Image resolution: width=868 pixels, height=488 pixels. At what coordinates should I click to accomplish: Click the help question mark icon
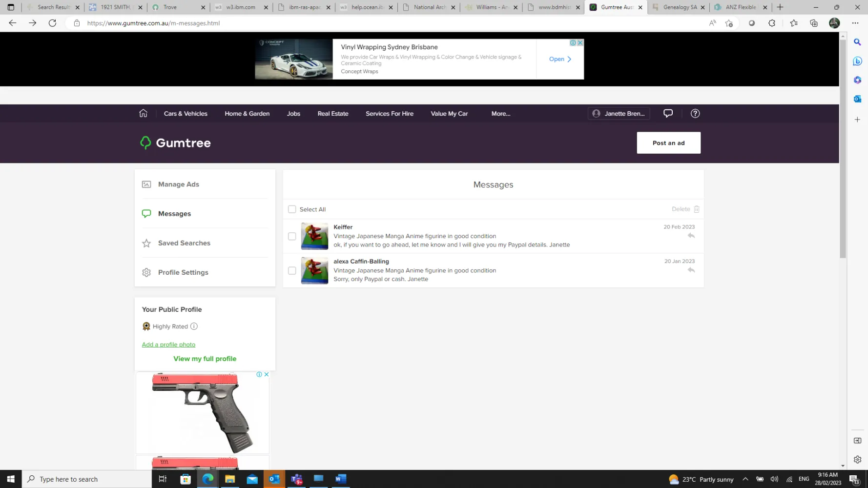click(695, 113)
